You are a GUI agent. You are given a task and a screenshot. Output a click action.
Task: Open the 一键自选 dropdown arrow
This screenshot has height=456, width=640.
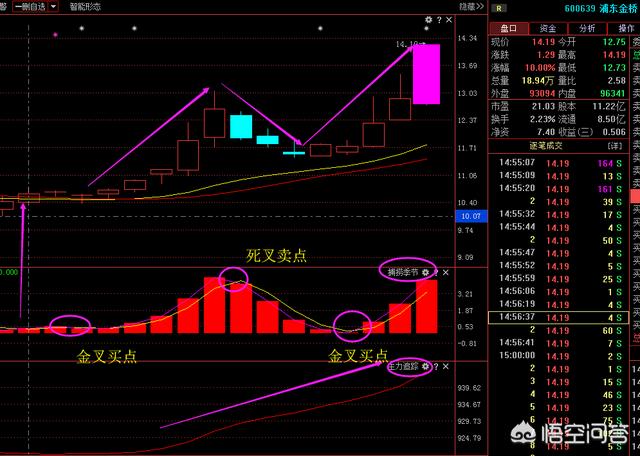tap(53, 7)
